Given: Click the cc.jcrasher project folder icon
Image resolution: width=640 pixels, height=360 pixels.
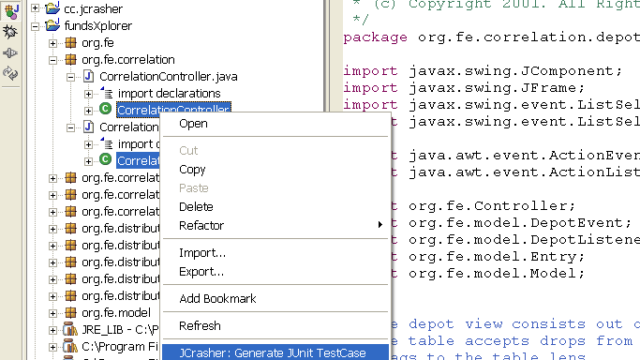Looking at the screenshot, I should click(x=52, y=8).
